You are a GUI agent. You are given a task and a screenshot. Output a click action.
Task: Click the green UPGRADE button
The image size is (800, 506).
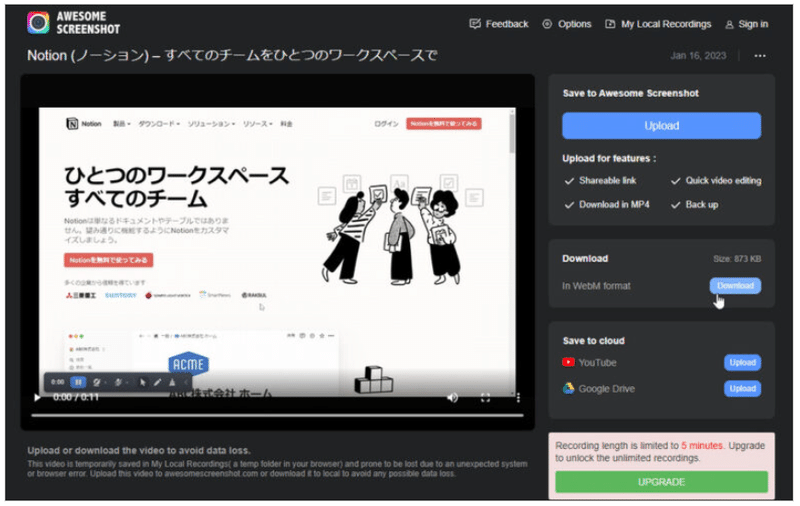click(662, 482)
